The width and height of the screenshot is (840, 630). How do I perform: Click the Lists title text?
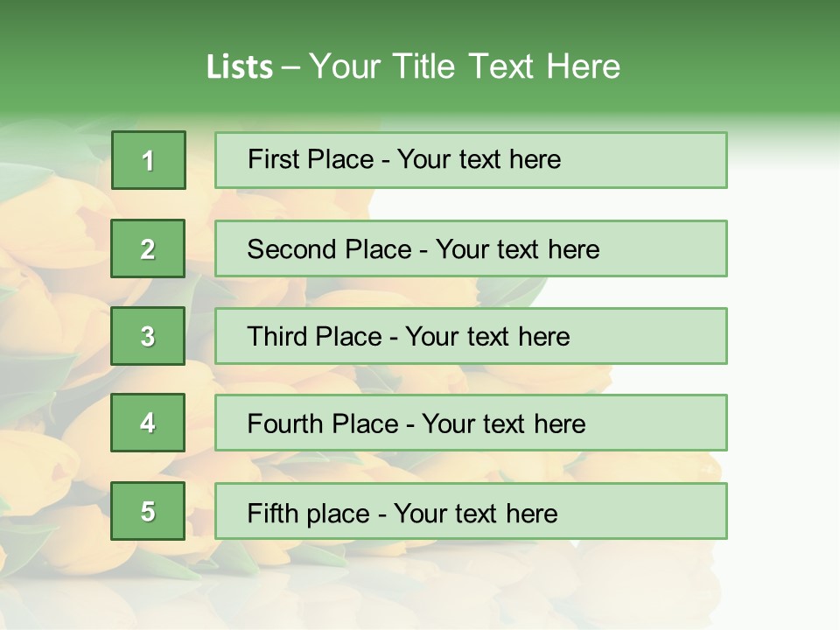(413, 66)
